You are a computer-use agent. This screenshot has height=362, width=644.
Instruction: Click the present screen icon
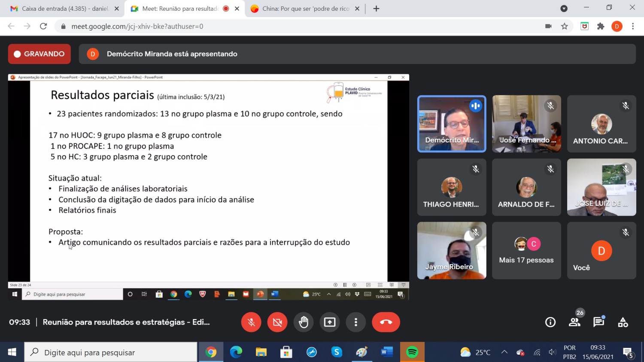330,322
